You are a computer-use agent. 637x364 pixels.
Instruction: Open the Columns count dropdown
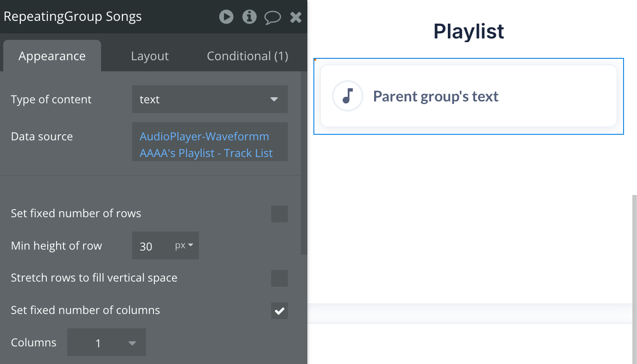107,343
